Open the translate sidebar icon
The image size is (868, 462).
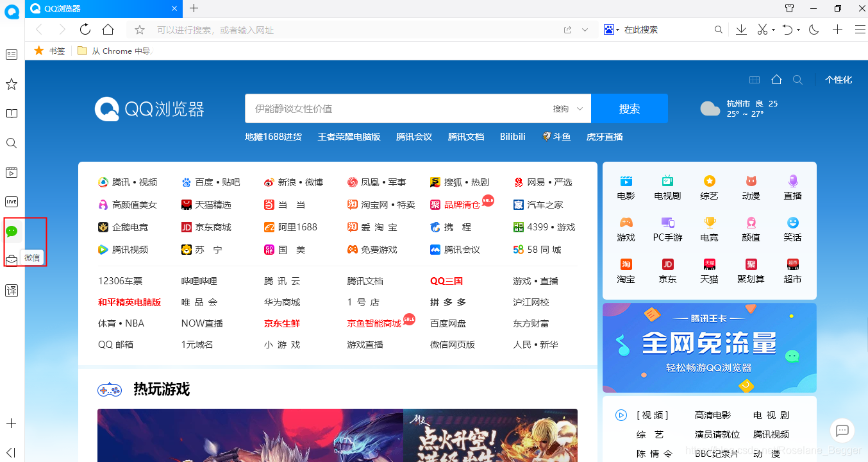point(12,291)
